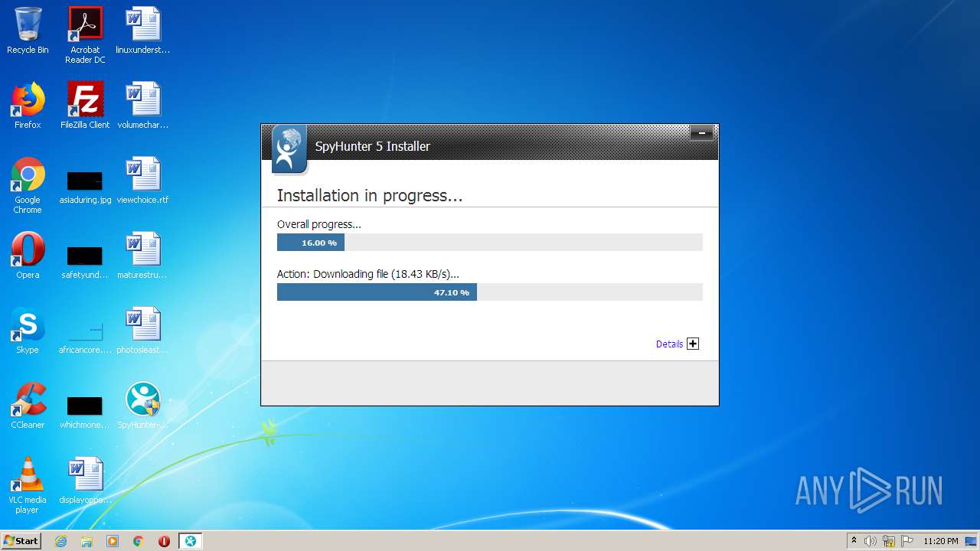980x551 pixels.
Task: Open Opera from the taskbar
Action: [x=164, y=541]
